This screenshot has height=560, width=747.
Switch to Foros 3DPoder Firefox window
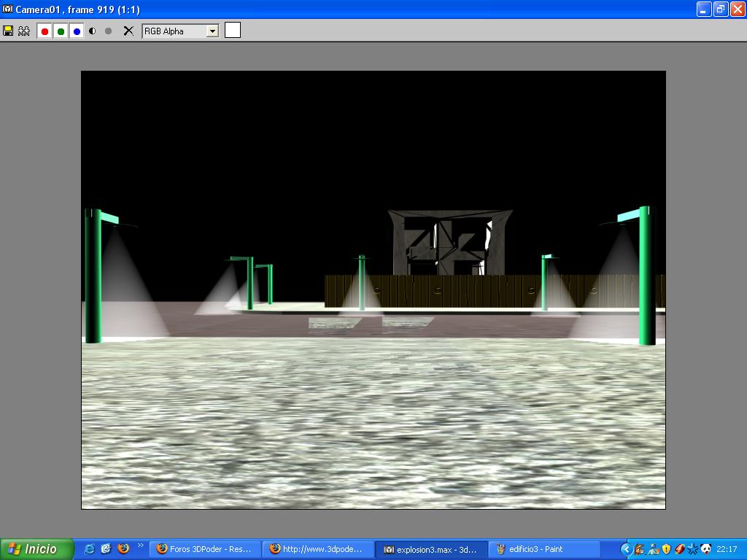(x=205, y=549)
